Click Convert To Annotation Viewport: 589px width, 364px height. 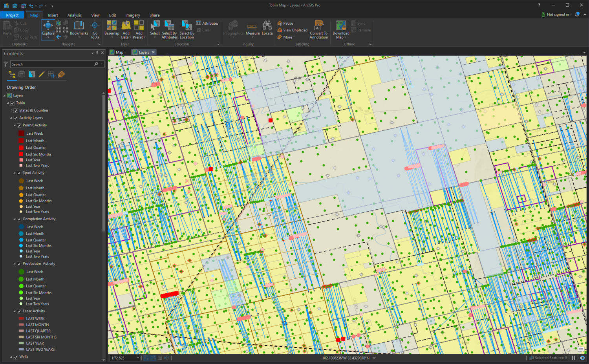click(x=319, y=30)
